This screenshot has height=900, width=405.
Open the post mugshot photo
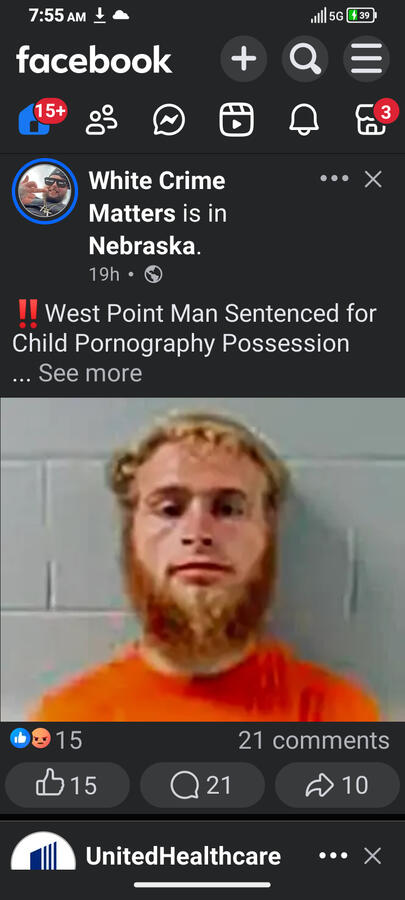(x=202, y=560)
